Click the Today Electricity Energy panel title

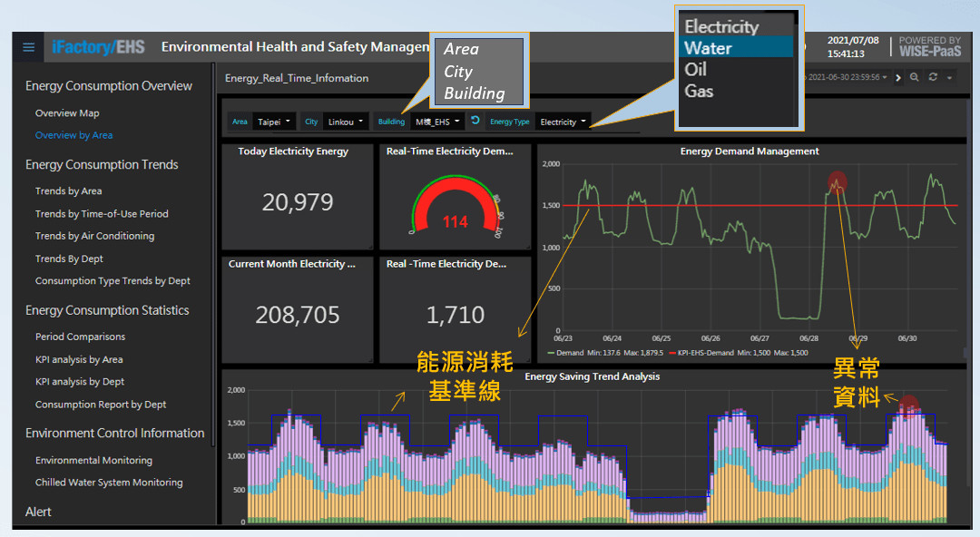click(293, 151)
